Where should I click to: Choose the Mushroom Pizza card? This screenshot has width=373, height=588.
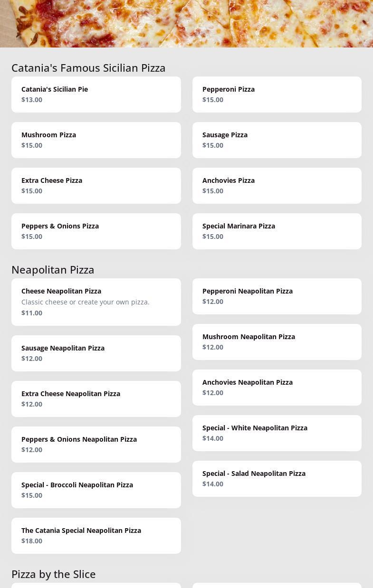[96, 140]
